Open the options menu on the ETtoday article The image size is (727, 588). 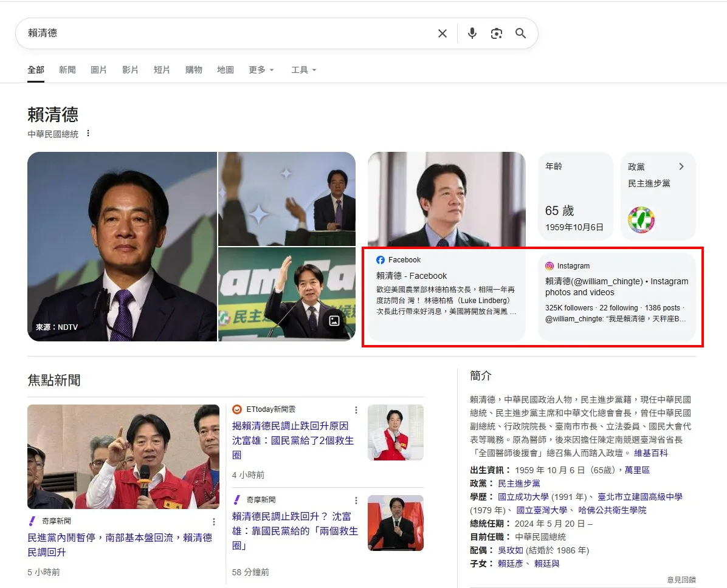(x=356, y=409)
